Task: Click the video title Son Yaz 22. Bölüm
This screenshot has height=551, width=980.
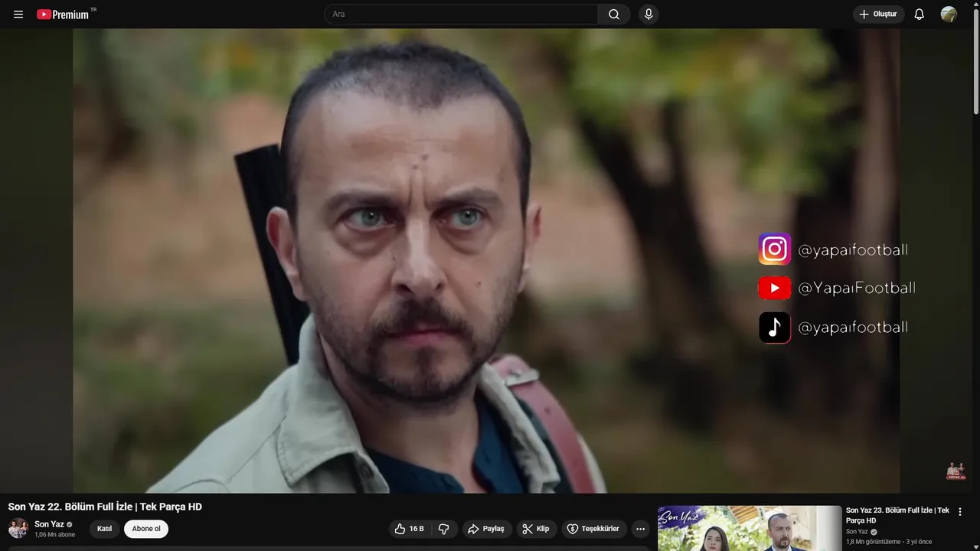Action: (x=105, y=507)
